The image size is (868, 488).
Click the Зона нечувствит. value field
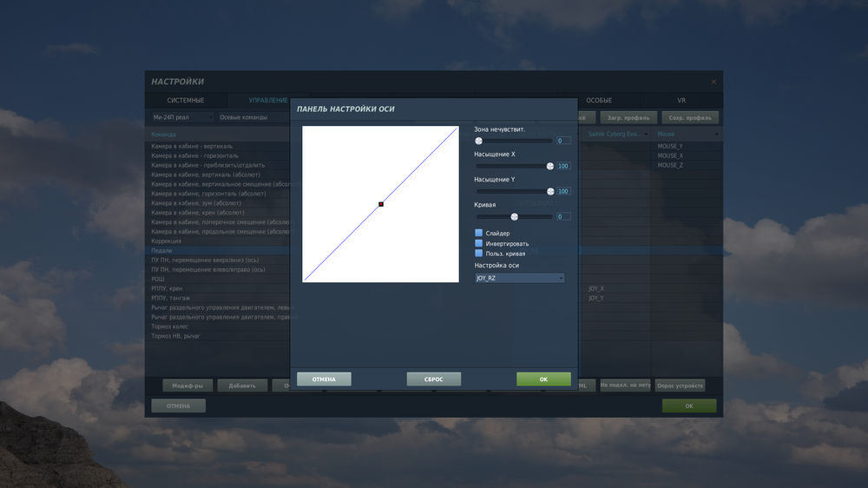[563, 141]
